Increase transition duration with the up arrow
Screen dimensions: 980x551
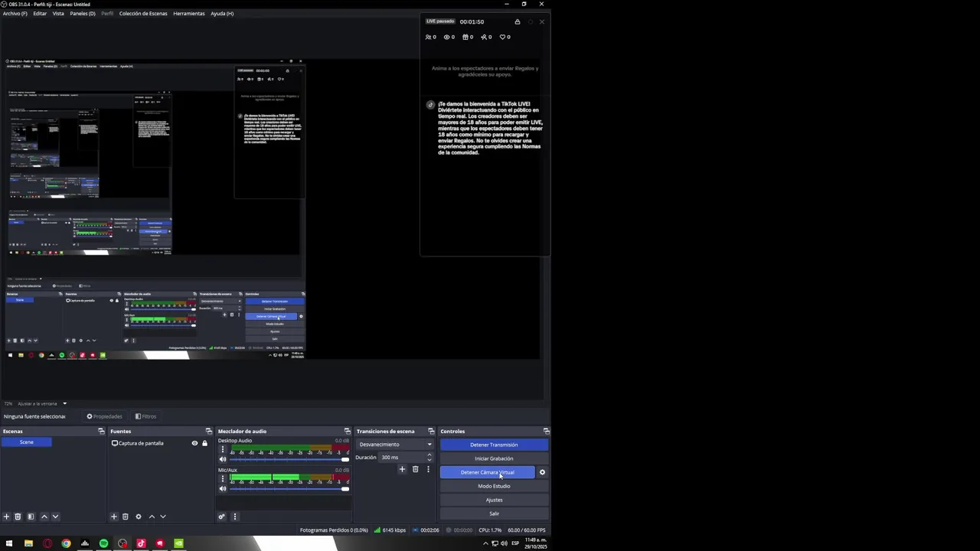click(x=429, y=455)
